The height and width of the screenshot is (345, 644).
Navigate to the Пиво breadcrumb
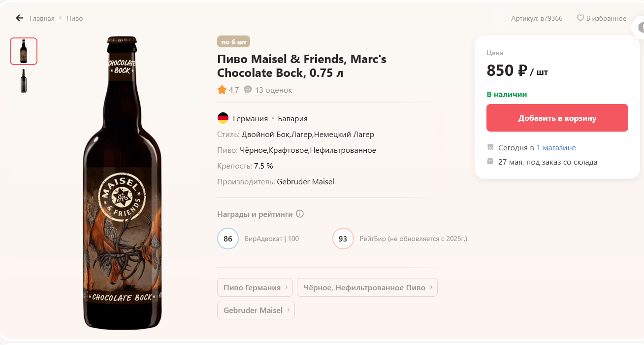coord(74,18)
